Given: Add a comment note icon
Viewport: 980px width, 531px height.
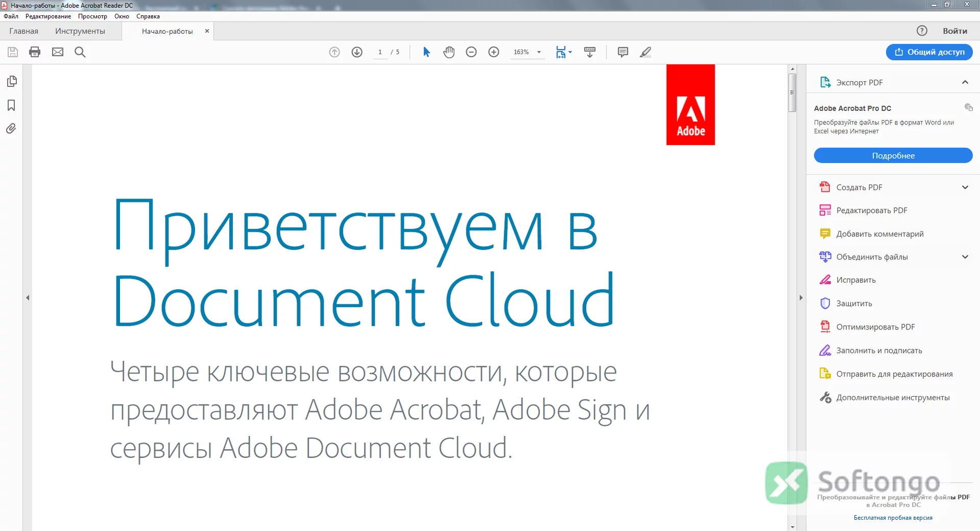Looking at the screenshot, I should (623, 52).
